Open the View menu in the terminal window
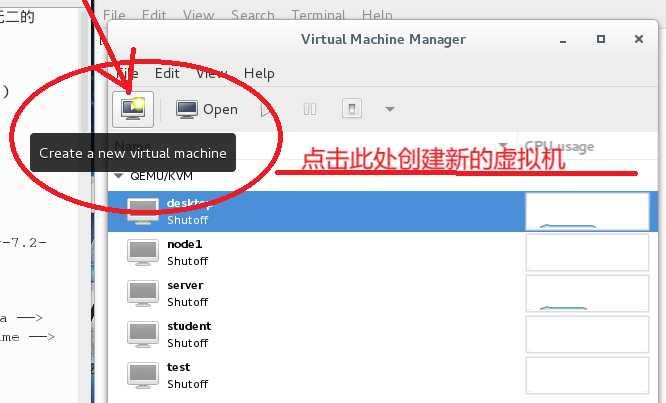Image resolution: width=666 pixels, height=403 pixels. [198, 15]
